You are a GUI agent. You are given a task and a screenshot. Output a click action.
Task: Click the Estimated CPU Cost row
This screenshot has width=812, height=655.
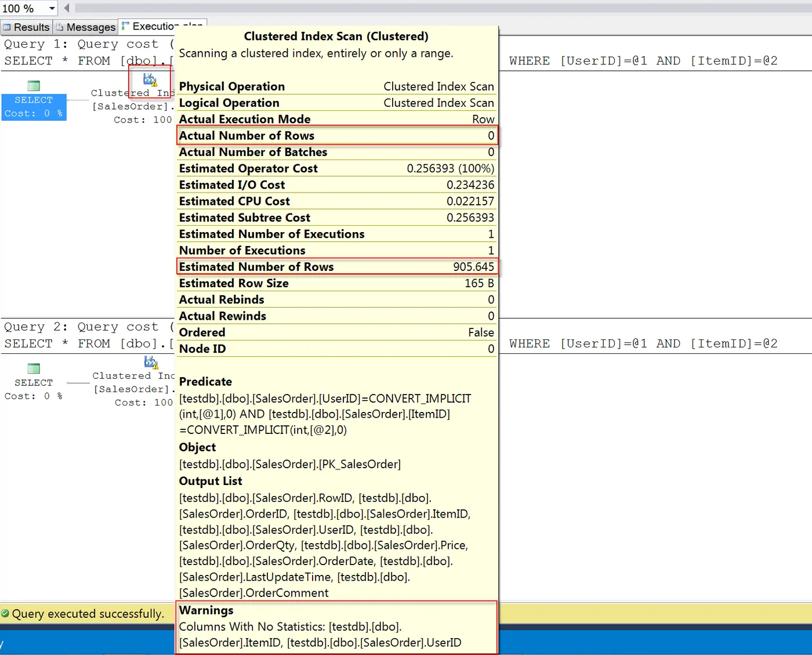click(337, 201)
